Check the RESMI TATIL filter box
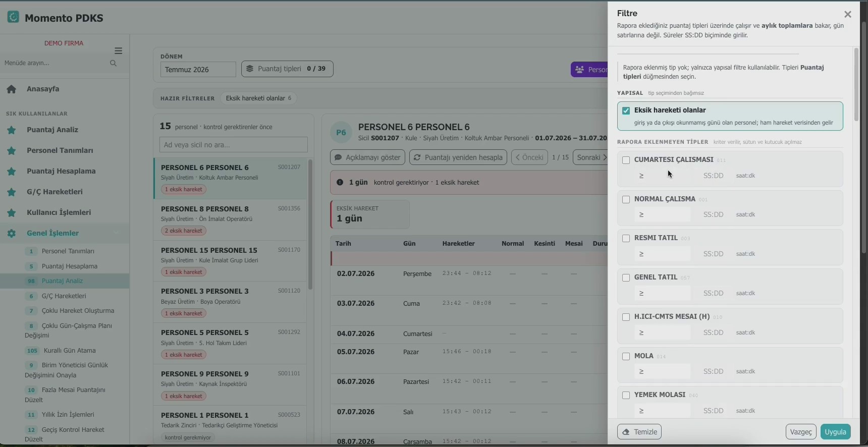 [626, 238]
